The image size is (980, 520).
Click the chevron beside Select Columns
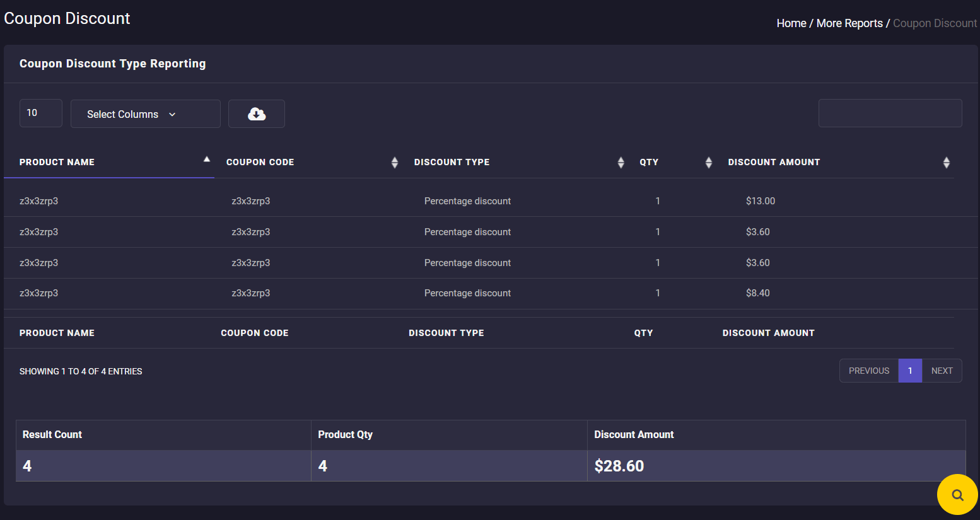click(172, 115)
